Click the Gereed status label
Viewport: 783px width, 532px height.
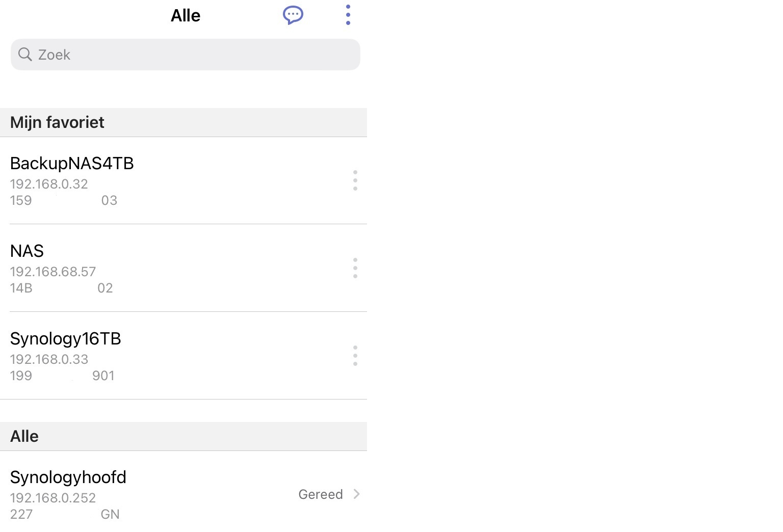point(321,494)
